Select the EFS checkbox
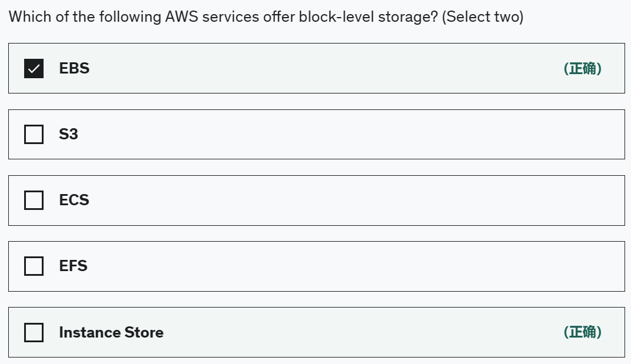Image resolution: width=631 pixels, height=364 pixels. pyautogui.click(x=34, y=266)
